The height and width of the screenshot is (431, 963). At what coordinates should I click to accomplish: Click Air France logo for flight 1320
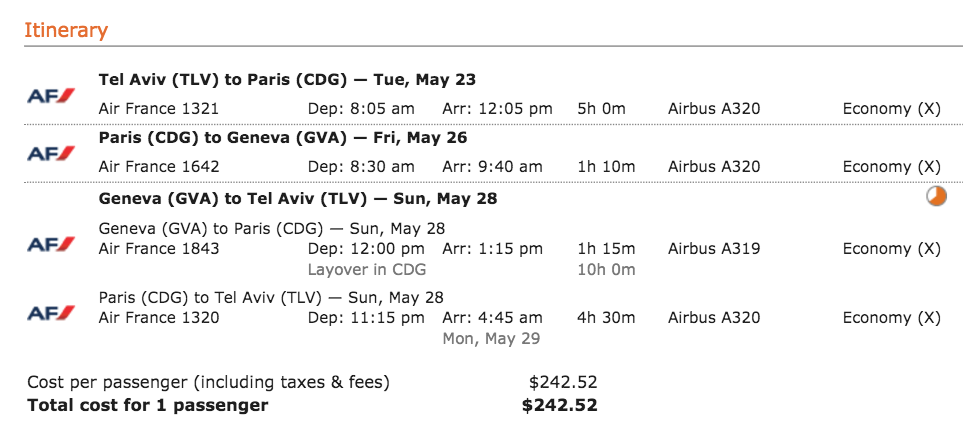51,313
